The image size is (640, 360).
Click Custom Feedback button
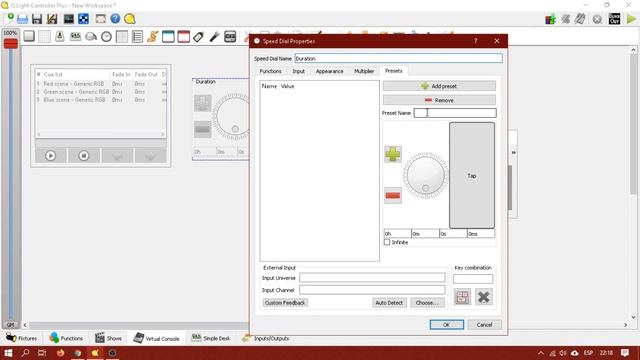285,303
